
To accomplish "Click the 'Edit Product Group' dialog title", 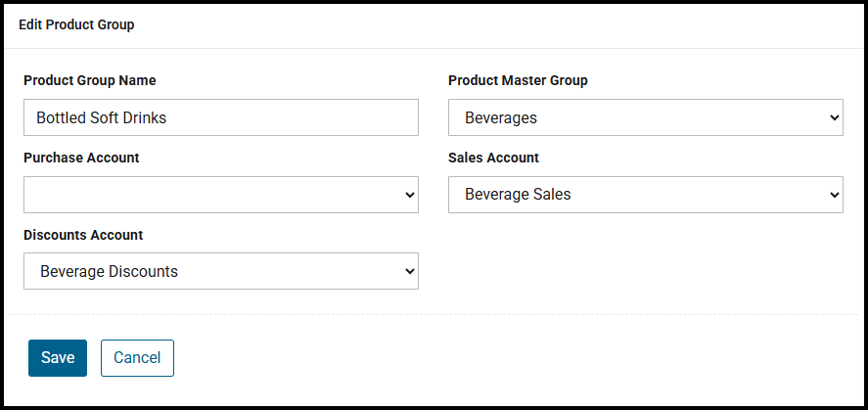I will click(x=76, y=25).
